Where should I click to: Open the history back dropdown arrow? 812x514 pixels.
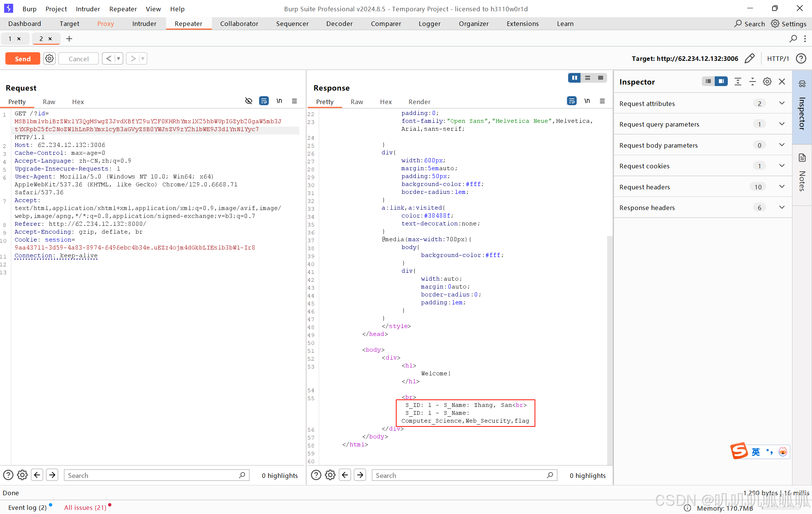118,59
